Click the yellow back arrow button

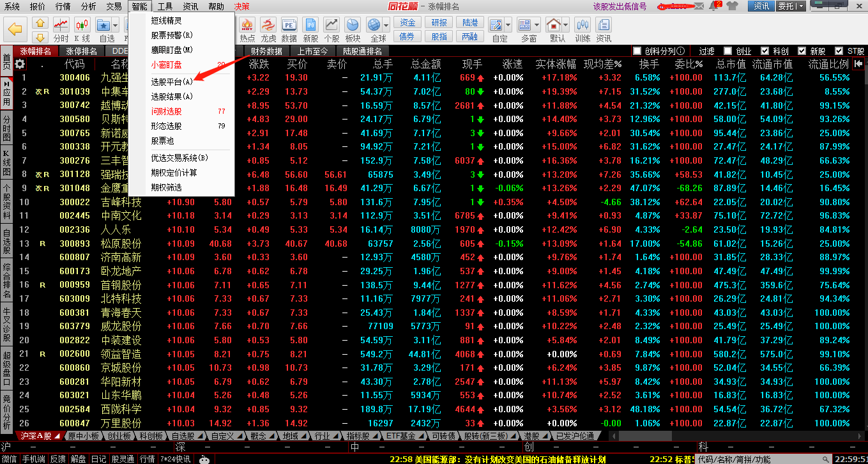15,29
